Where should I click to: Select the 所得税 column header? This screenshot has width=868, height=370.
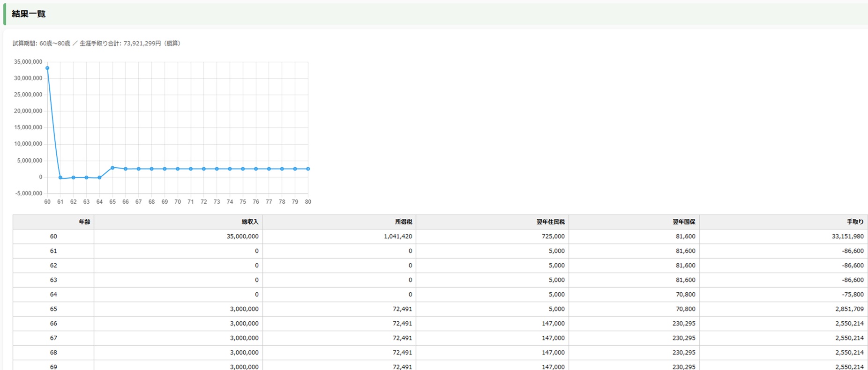click(x=403, y=222)
